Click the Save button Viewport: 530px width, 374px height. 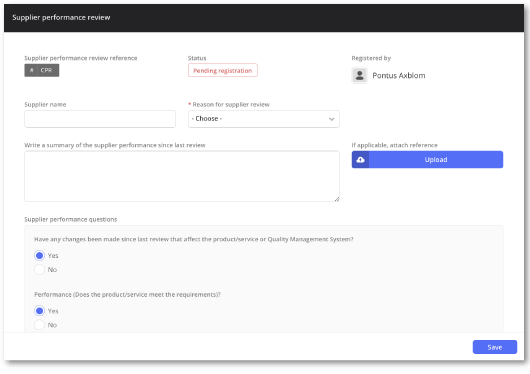tap(495, 347)
